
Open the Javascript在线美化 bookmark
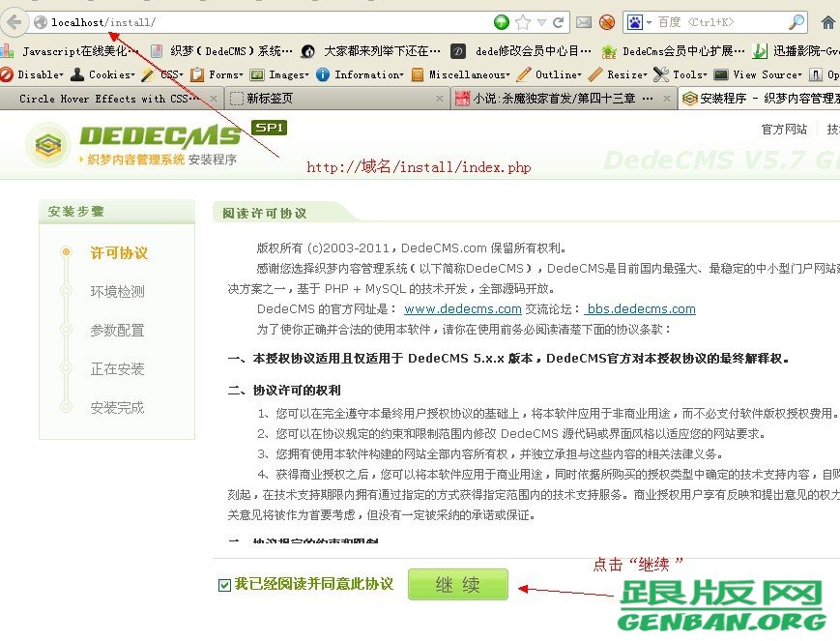[x=71, y=51]
